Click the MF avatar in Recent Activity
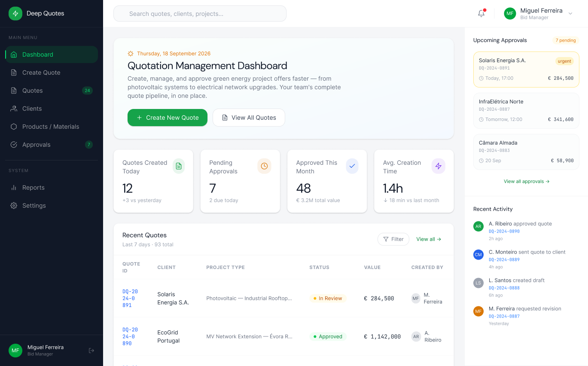588x366 pixels. coord(478,311)
